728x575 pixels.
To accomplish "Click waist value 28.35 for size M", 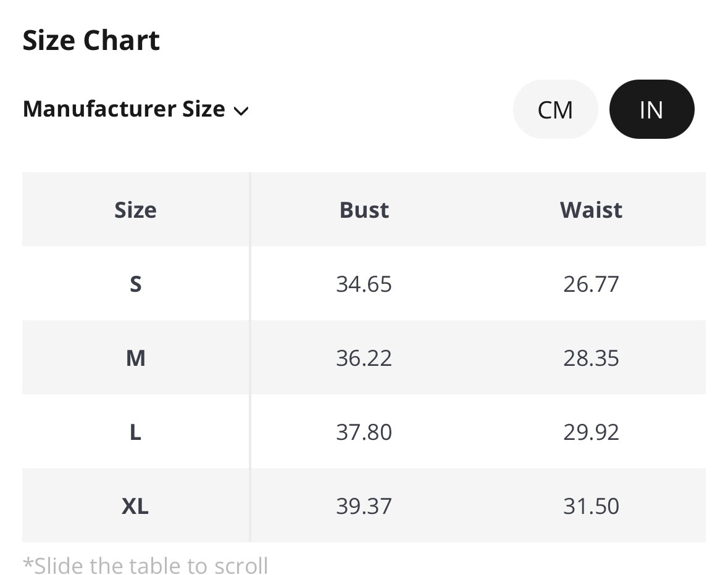I will click(591, 358).
